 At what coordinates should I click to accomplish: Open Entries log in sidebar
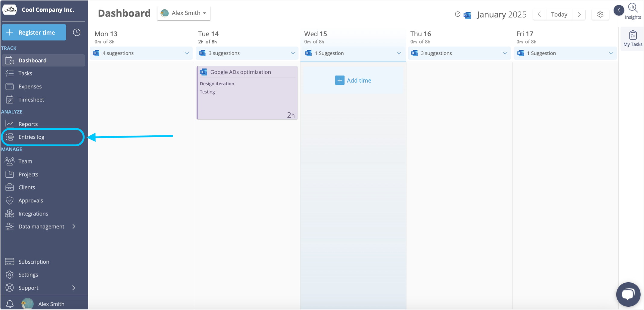coord(31,137)
